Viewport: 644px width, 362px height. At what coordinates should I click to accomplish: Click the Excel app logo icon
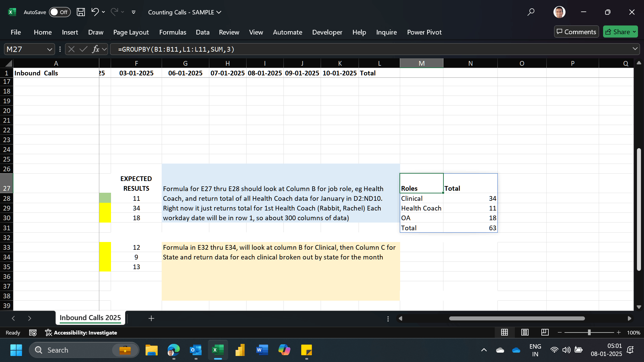point(12,12)
